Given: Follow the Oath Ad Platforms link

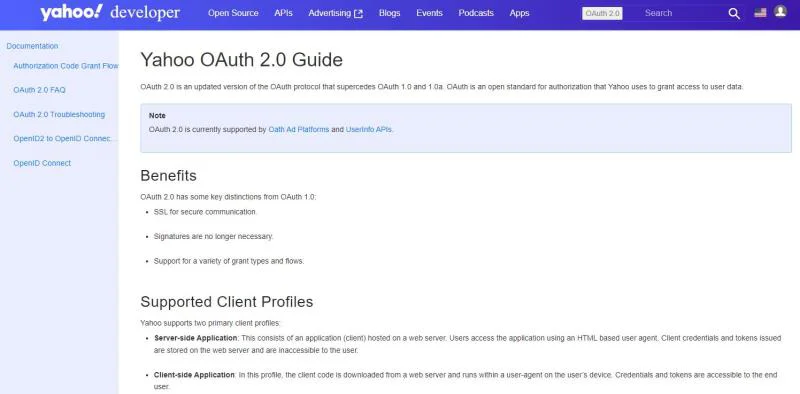Looking at the screenshot, I should point(298,130).
